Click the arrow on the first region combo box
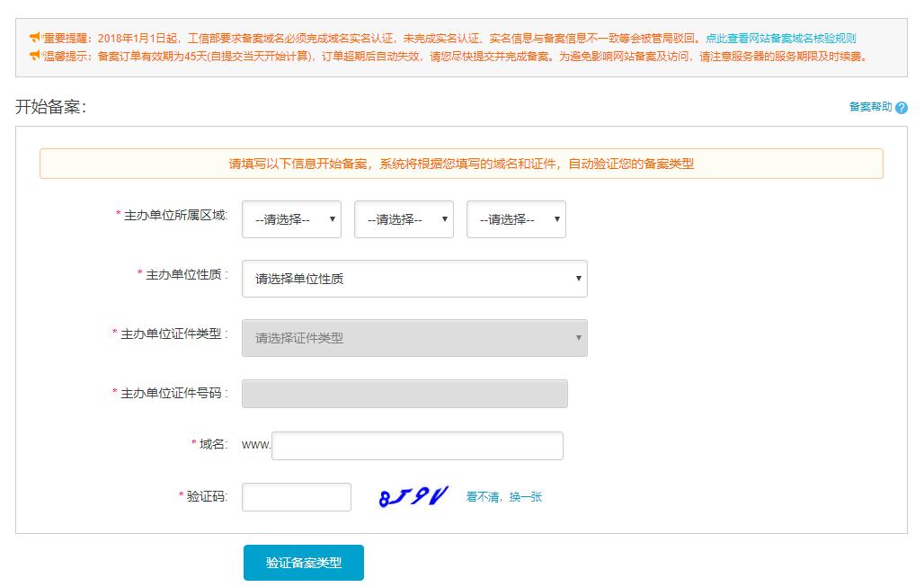Viewport: 924px width, 587px height. [333, 218]
